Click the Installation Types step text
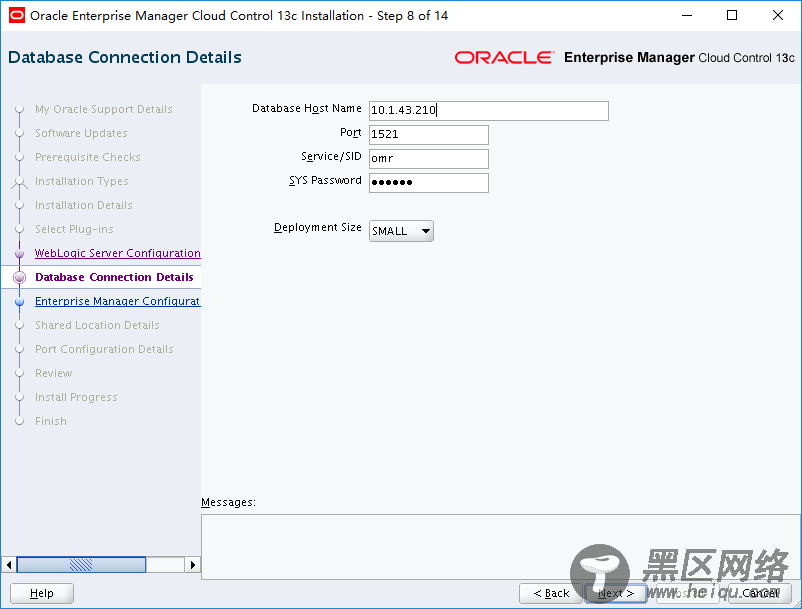Viewport: 802px width, 609px height. click(82, 181)
